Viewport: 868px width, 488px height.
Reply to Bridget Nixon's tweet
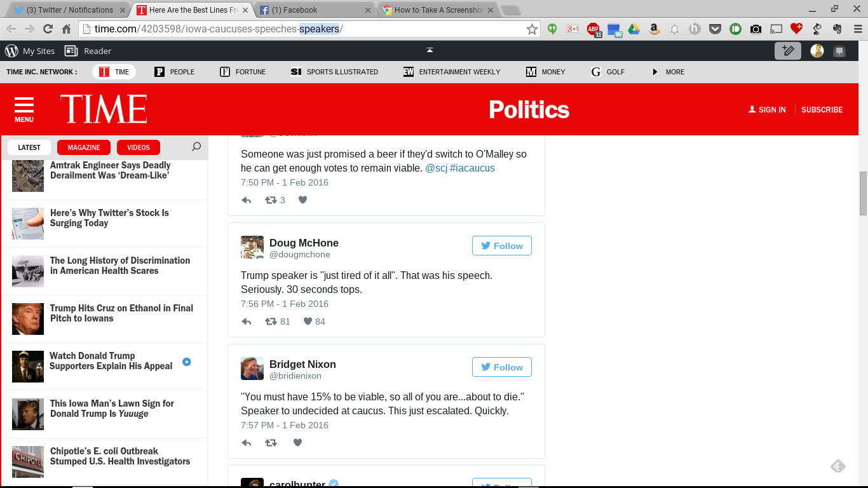coord(247,443)
